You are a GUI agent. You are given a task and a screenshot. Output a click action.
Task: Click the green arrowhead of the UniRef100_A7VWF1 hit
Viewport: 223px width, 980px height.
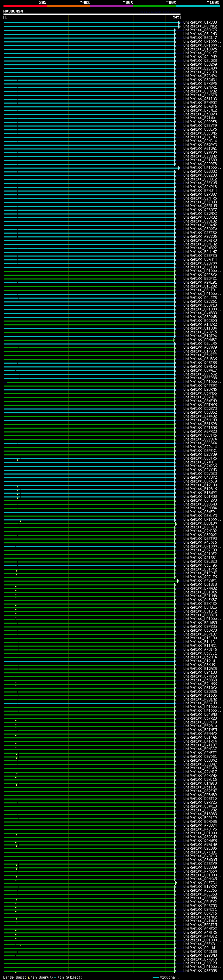point(178,581)
